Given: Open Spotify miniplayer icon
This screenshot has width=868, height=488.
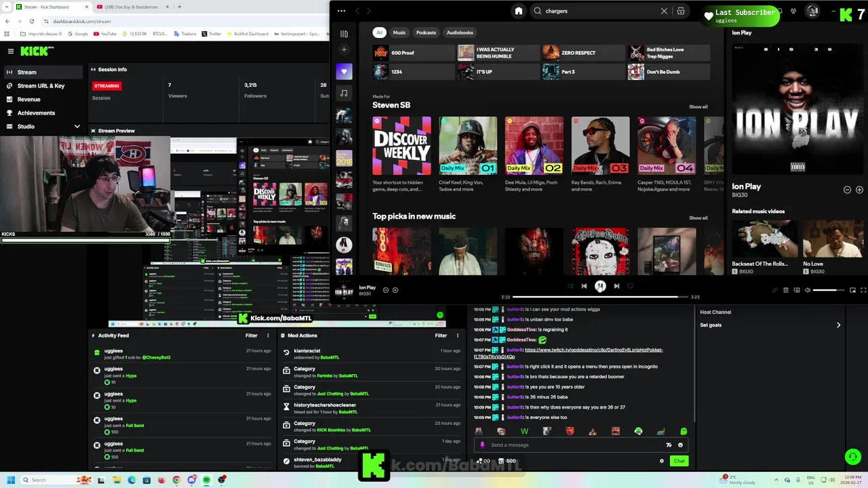Looking at the screenshot, I should click(x=852, y=290).
